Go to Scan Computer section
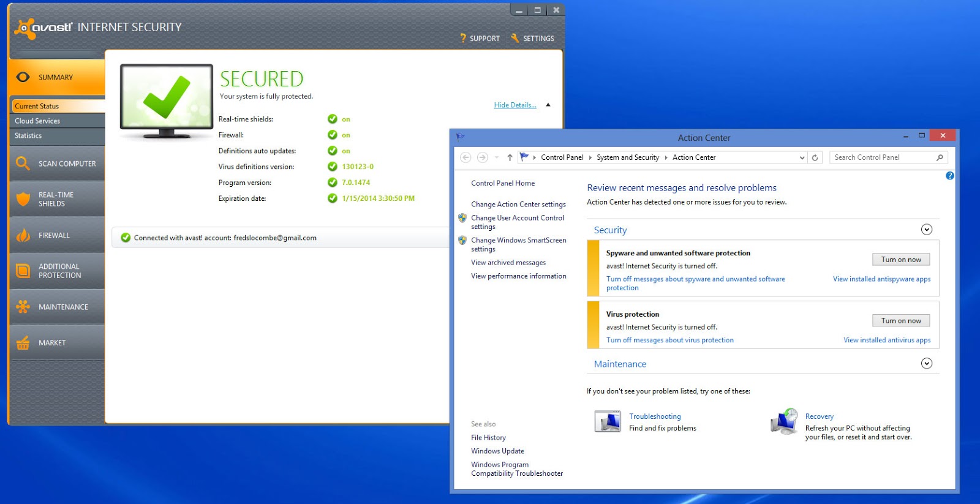This screenshot has height=504, width=980. [57, 164]
